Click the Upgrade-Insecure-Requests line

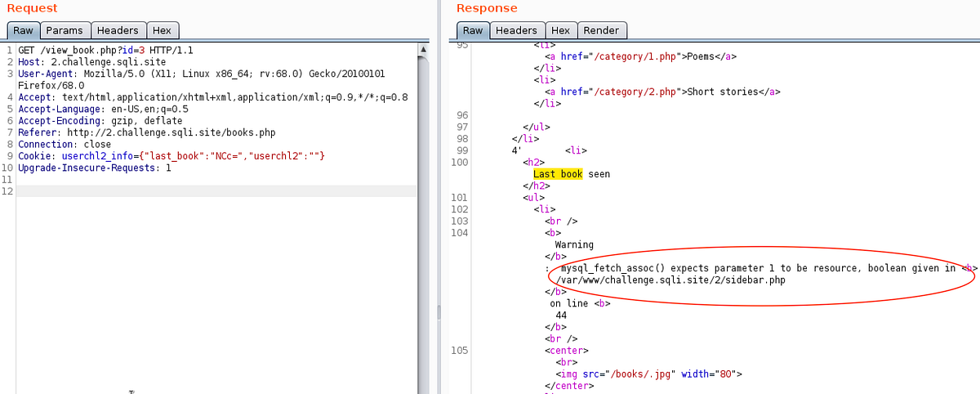[x=95, y=168]
